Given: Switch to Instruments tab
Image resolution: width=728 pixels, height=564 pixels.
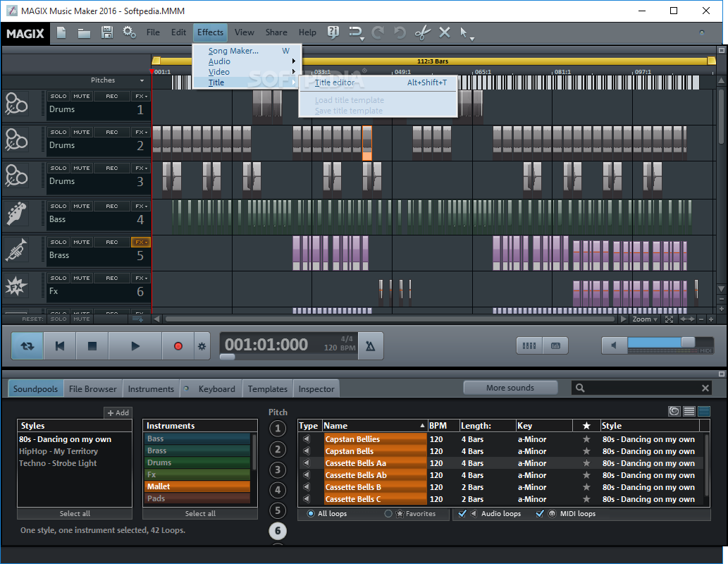Looking at the screenshot, I should pyautogui.click(x=151, y=389).
